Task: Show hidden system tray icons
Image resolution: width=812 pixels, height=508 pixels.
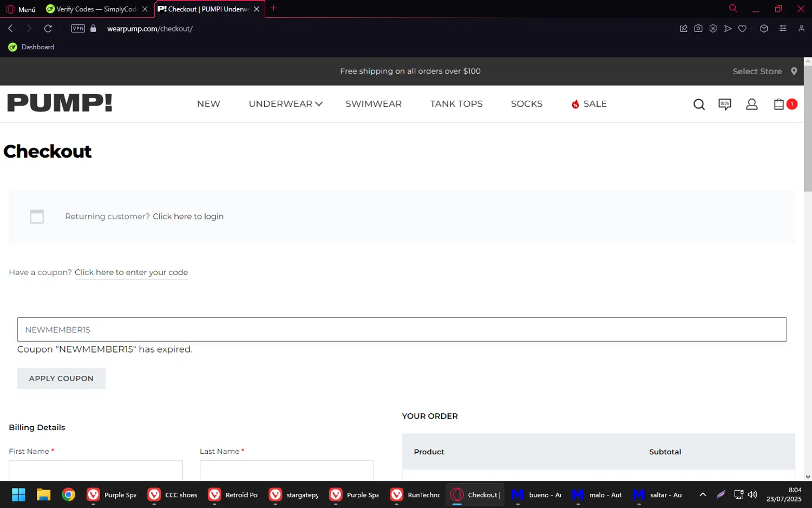Action: point(703,494)
